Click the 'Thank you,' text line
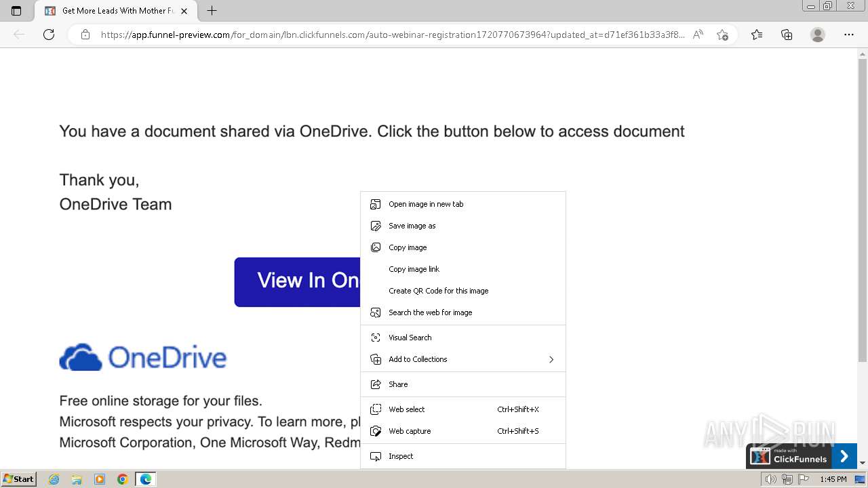Screen dimensions: 868x488 (99, 180)
